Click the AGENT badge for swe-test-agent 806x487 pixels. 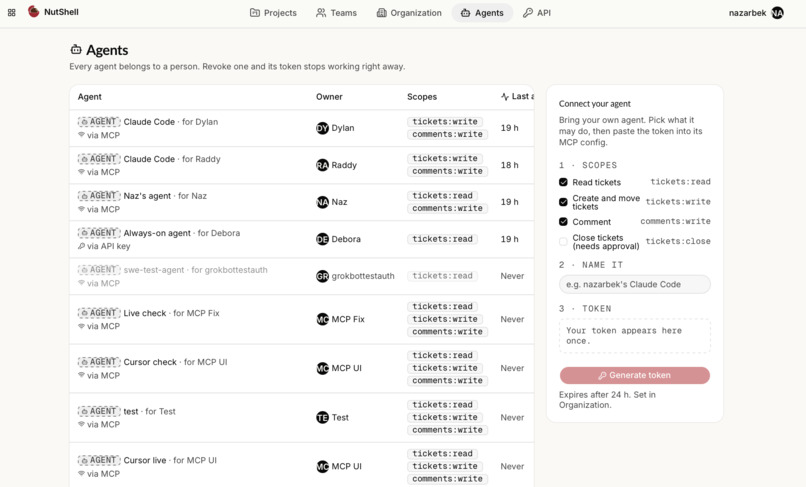[x=99, y=270]
